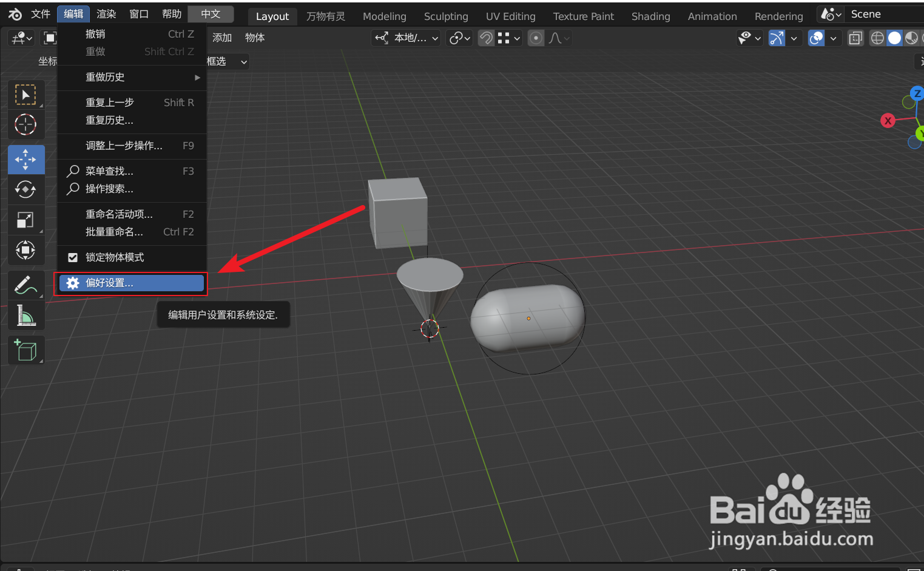
Task: Choose 调整上一步操作... entry
Action: pyautogui.click(x=132, y=146)
